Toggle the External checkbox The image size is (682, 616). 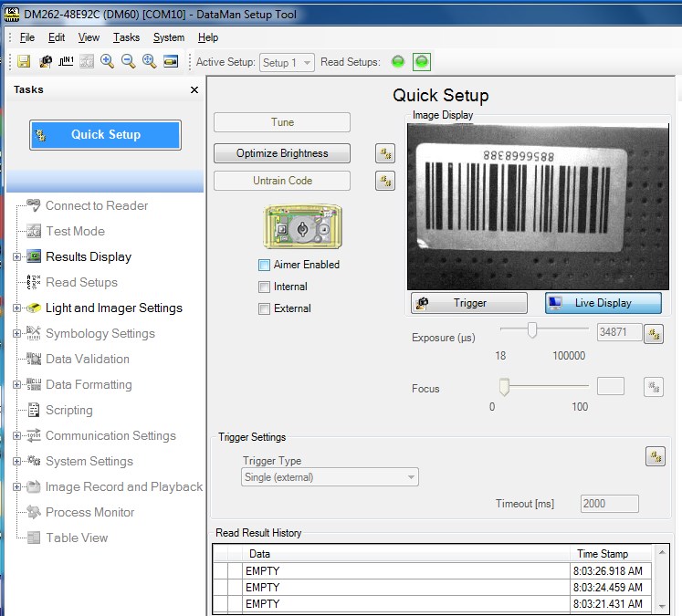click(264, 309)
